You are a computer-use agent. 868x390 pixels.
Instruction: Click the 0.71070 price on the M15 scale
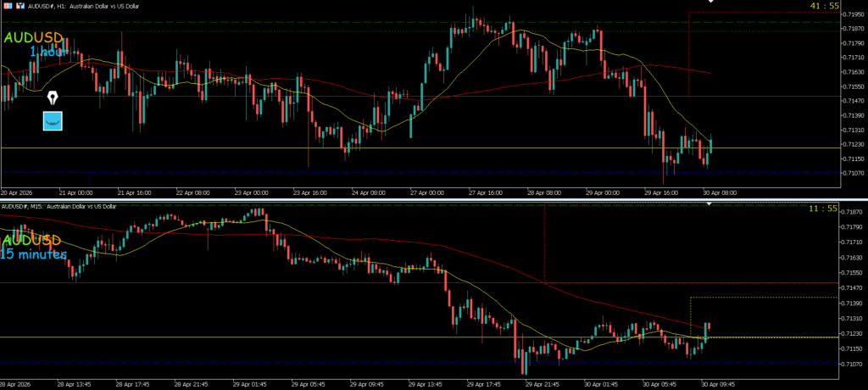[851, 365]
